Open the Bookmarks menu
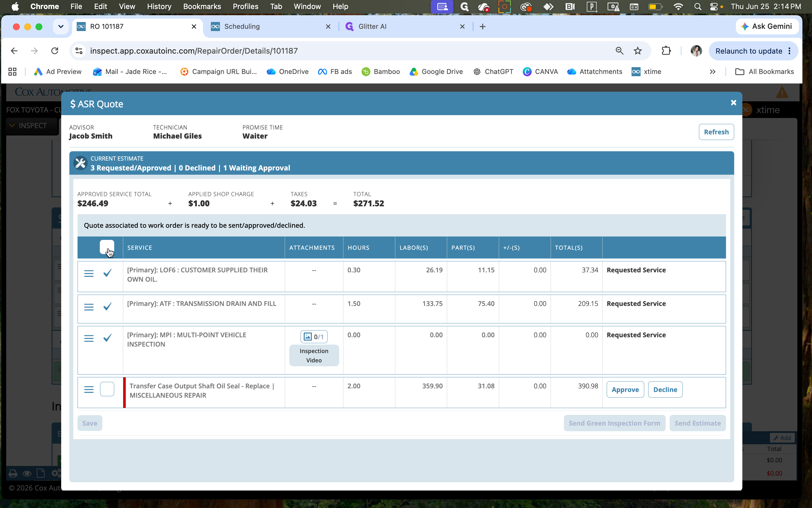The image size is (812, 508). pyautogui.click(x=202, y=7)
